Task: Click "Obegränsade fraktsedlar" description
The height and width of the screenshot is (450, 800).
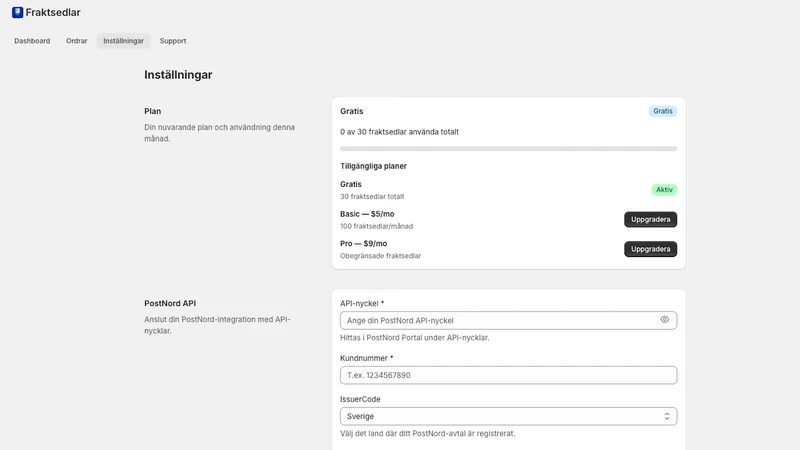Action: click(380, 256)
